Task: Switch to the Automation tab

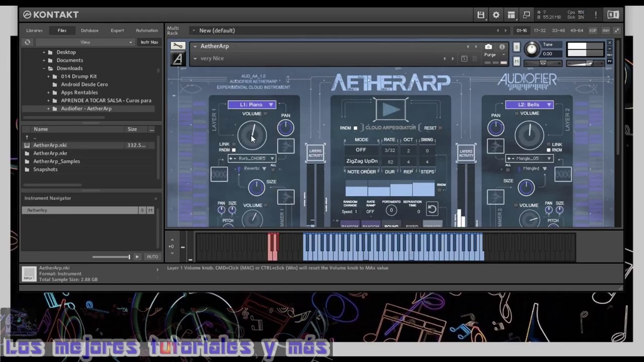Action: [x=147, y=31]
